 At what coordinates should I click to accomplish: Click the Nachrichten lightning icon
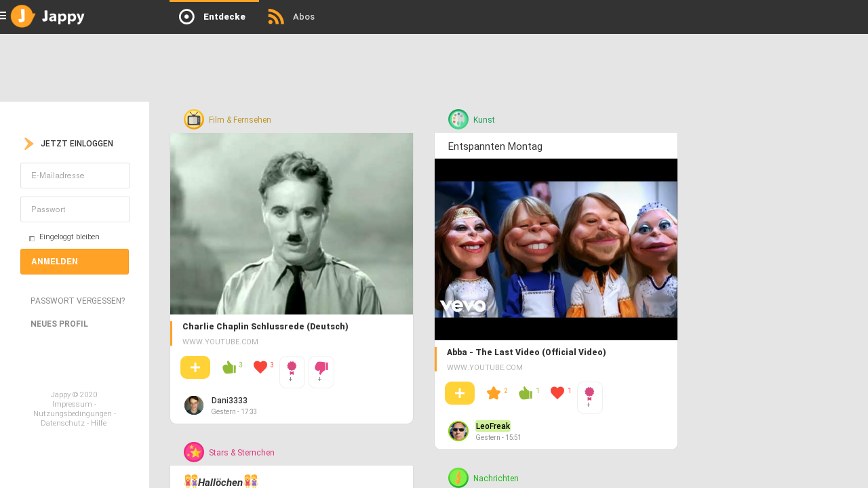point(458,478)
